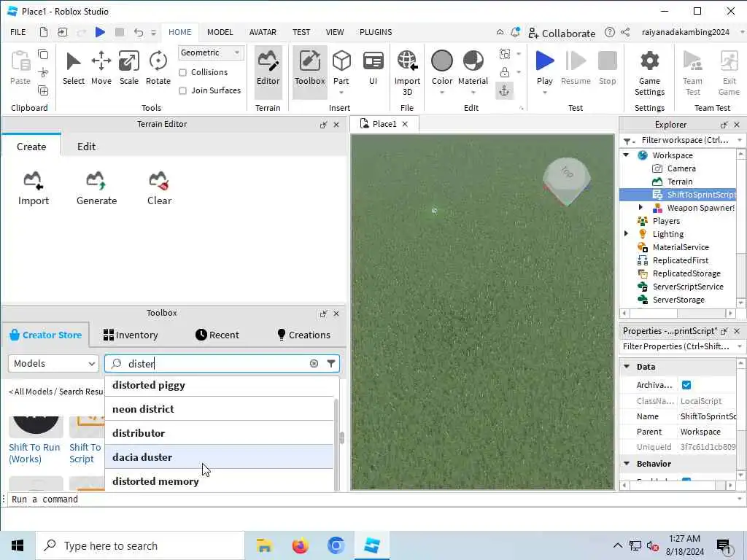This screenshot has width=747, height=560.
Task: Expand the Weapon Spawner node
Action: click(640, 208)
